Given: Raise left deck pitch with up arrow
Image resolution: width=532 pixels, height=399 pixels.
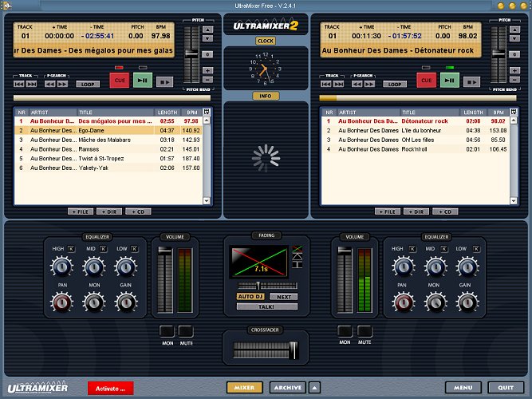Looking at the screenshot, I should [207, 30].
